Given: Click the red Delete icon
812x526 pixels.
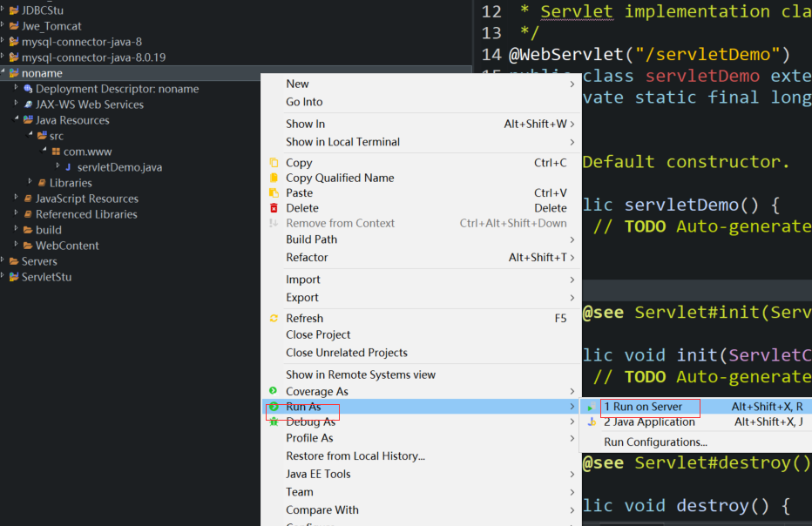Looking at the screenshot, I should tap(274, 208).
